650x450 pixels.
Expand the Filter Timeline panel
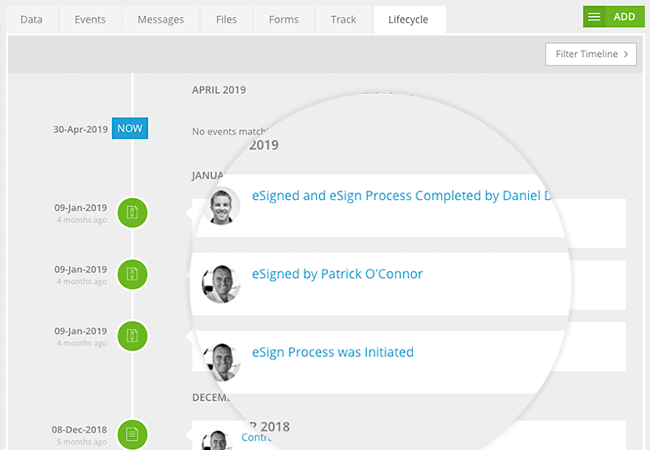[591, 54]
